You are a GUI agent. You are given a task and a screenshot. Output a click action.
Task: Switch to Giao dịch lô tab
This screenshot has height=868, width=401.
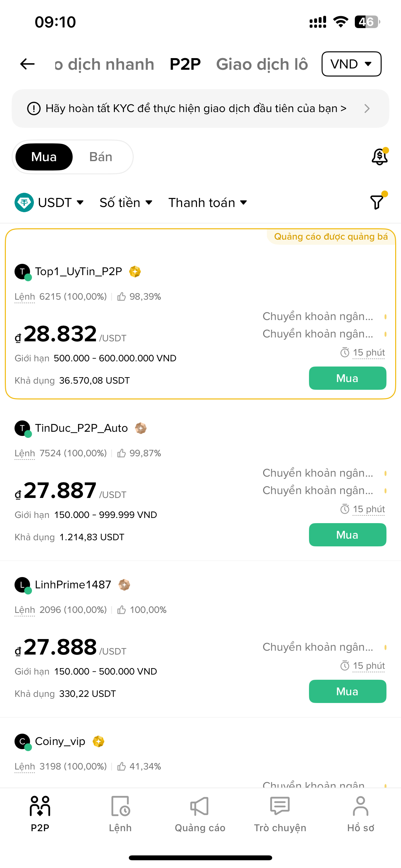point(262,64)
